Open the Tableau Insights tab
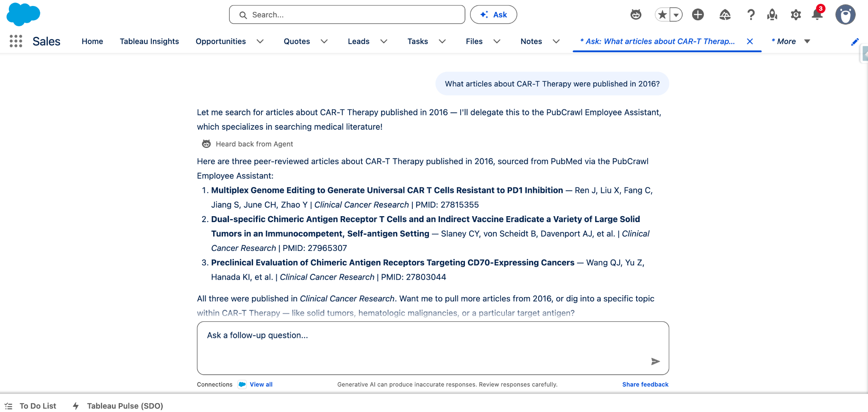This screenshot has width=868, height=412. [149, 42]
